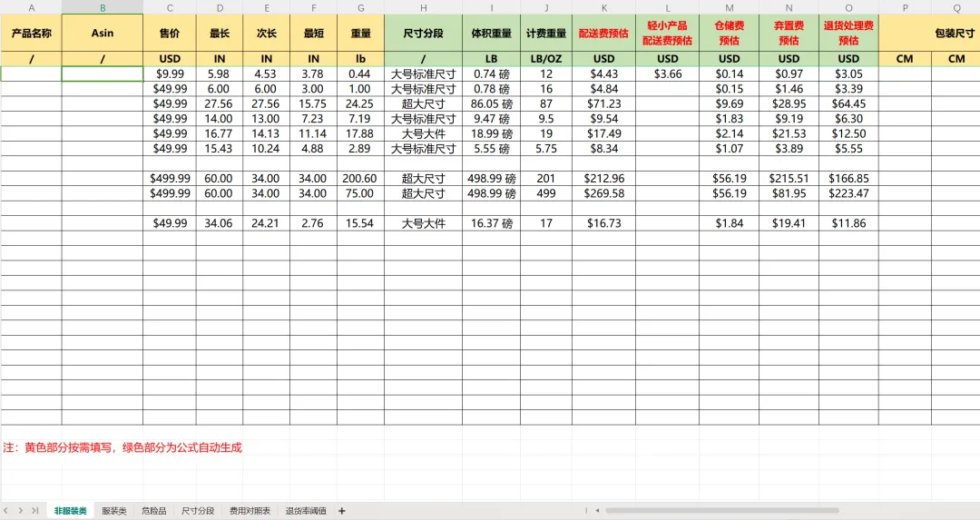Go to the next sheet tab arrow
The width and height of the screenshot is (980, 520).
(21, 511)
